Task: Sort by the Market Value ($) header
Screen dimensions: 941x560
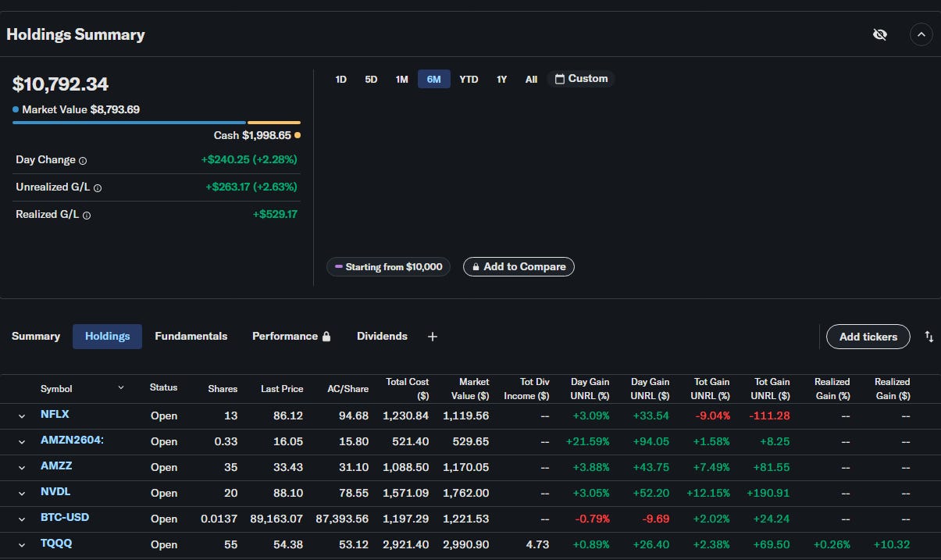Action: 470,389
